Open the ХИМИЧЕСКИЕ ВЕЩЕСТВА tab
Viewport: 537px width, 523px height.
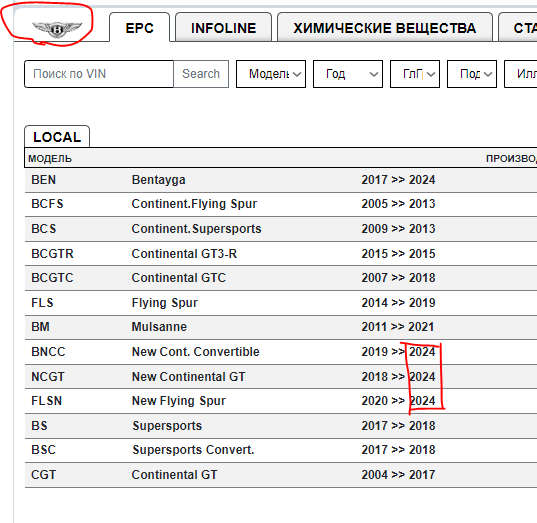385,28
